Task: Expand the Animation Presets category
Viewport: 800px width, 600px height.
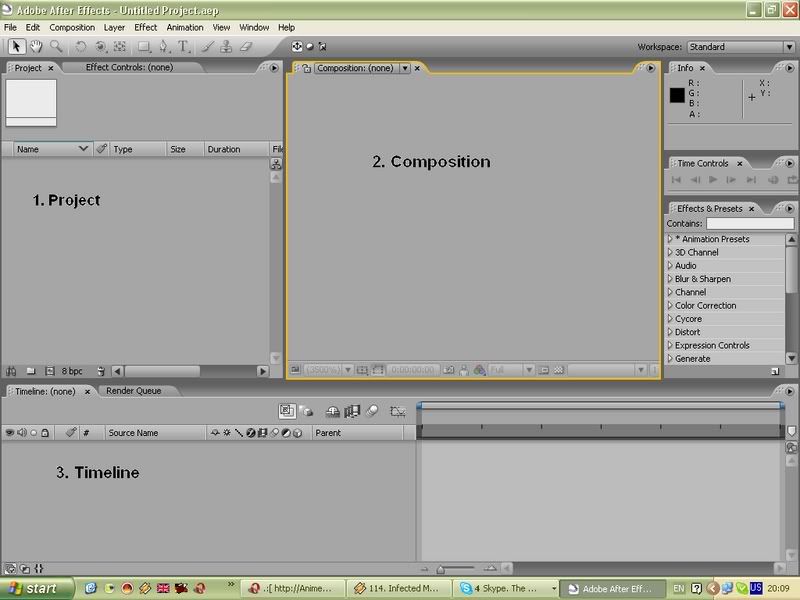Action: pyautogui.click(x=670, y=239)
